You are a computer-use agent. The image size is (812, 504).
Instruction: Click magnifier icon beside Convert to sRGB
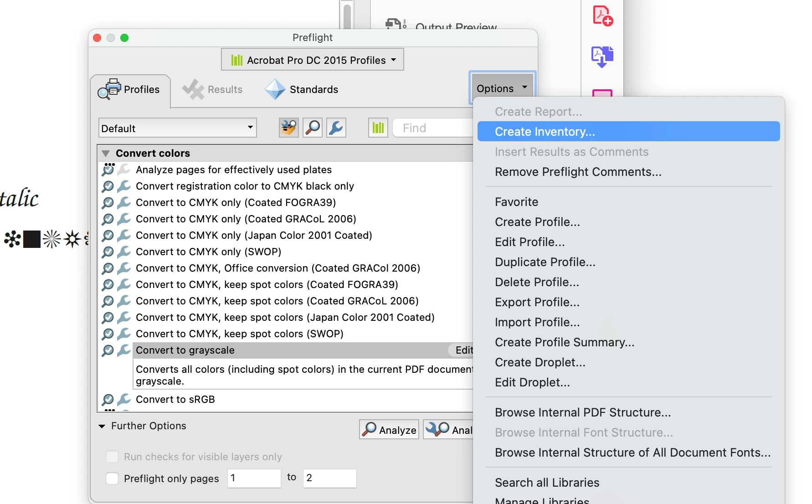click(x=108, y=400)
